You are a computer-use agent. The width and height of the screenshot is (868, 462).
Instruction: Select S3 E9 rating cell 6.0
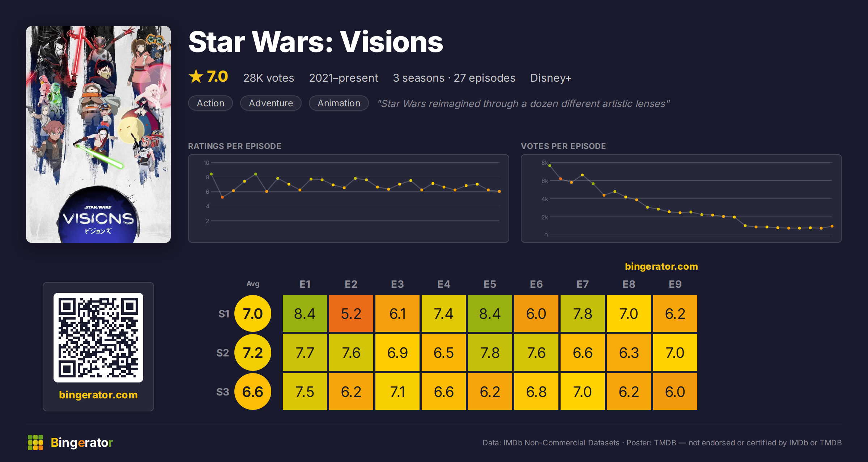tap(675, 392)
